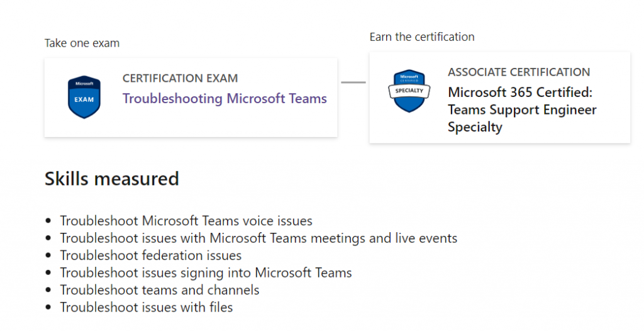
Task: Click the 'Take one exam' caption
Action: [x=82, y=43]
